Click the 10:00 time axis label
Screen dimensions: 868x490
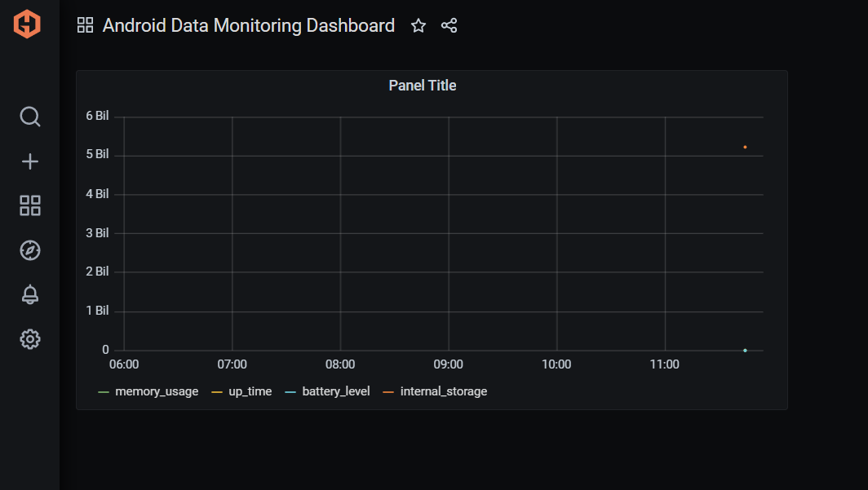(556, 364)
